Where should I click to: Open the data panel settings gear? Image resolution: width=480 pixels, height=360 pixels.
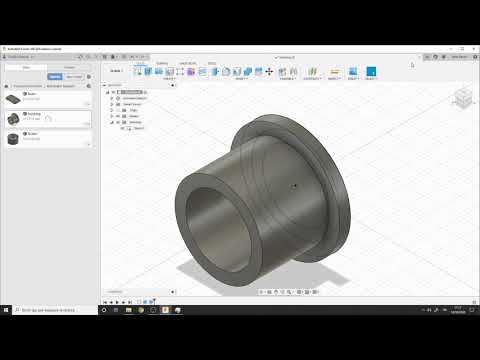89,77
